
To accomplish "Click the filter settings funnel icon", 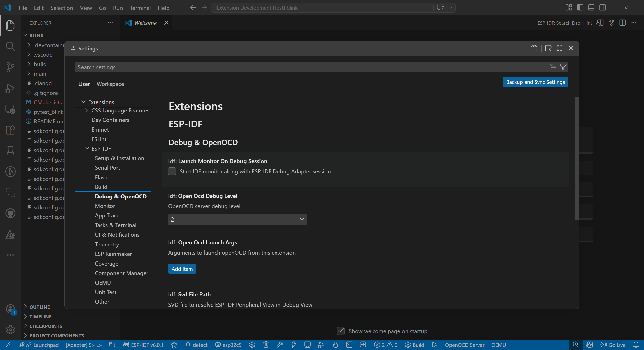I will click(563, 67).
